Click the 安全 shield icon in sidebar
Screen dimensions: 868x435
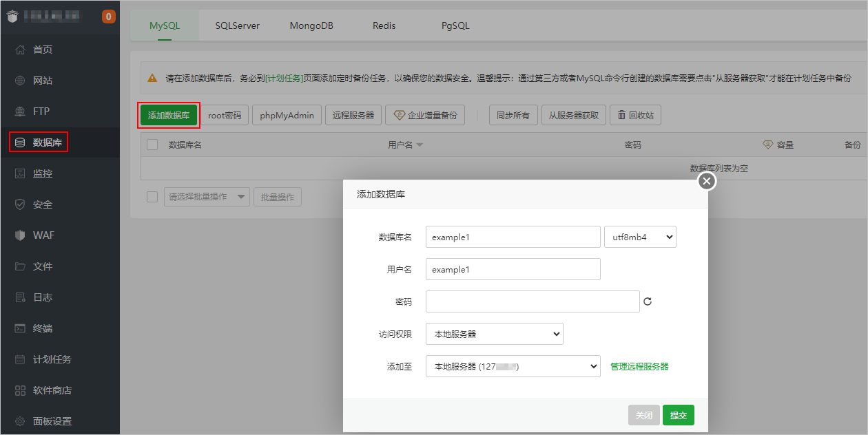[x=20, y=204]
